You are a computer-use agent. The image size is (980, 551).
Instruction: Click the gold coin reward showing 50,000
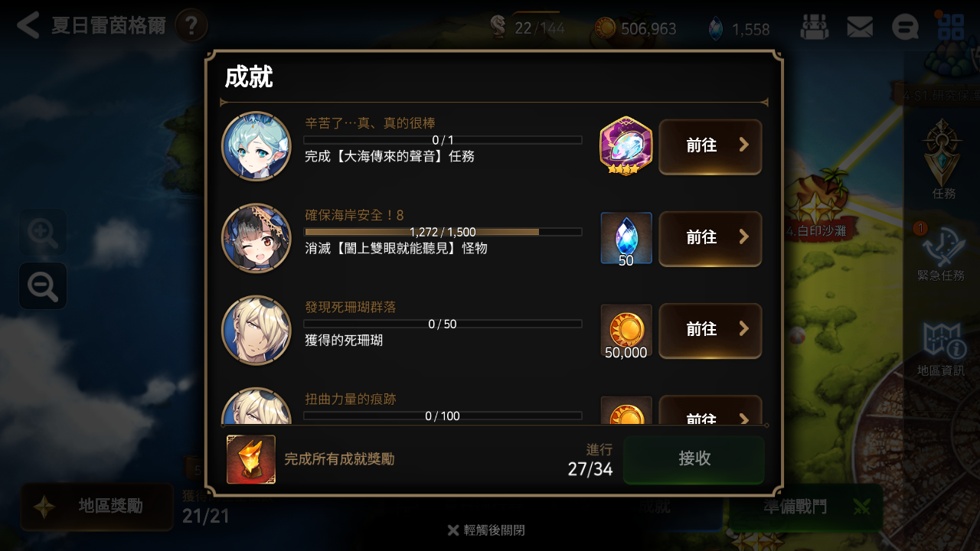pyautogui.click(x=626, y=331)
